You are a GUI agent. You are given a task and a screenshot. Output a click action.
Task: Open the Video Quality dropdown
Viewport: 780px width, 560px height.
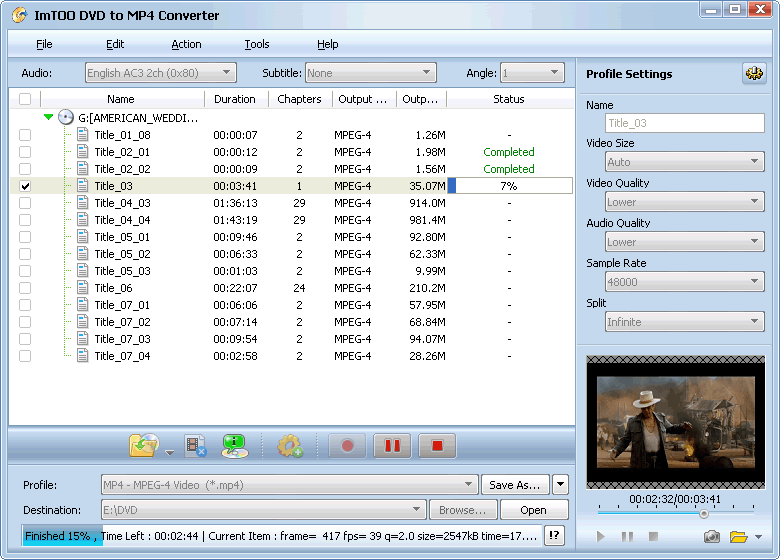[684, 202]
